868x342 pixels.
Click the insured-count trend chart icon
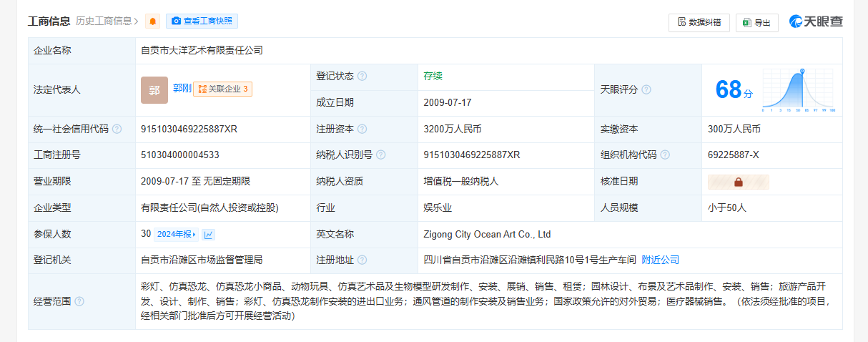coord(209,234)
